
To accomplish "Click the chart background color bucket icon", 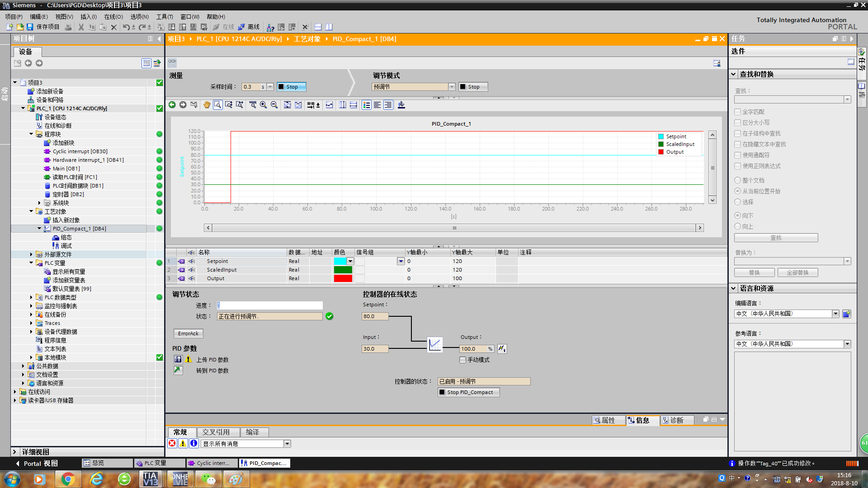I will [x=401, y=105].
